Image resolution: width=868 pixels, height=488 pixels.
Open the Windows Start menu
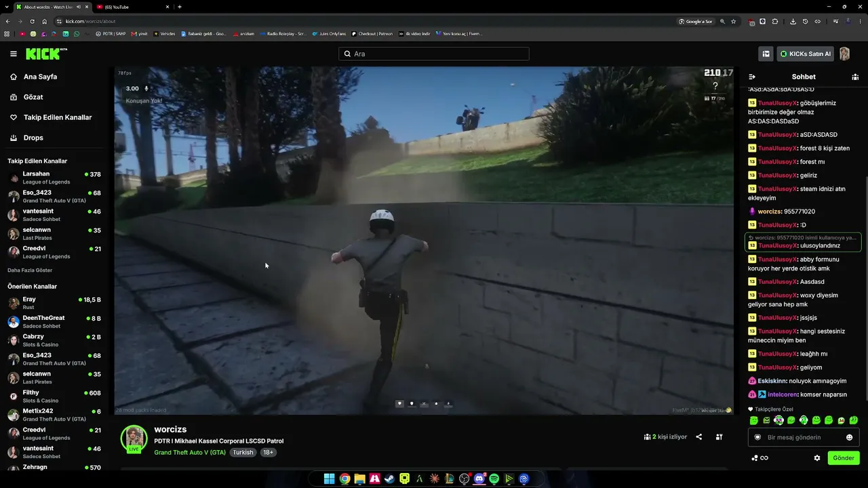(x=329, y=479)
